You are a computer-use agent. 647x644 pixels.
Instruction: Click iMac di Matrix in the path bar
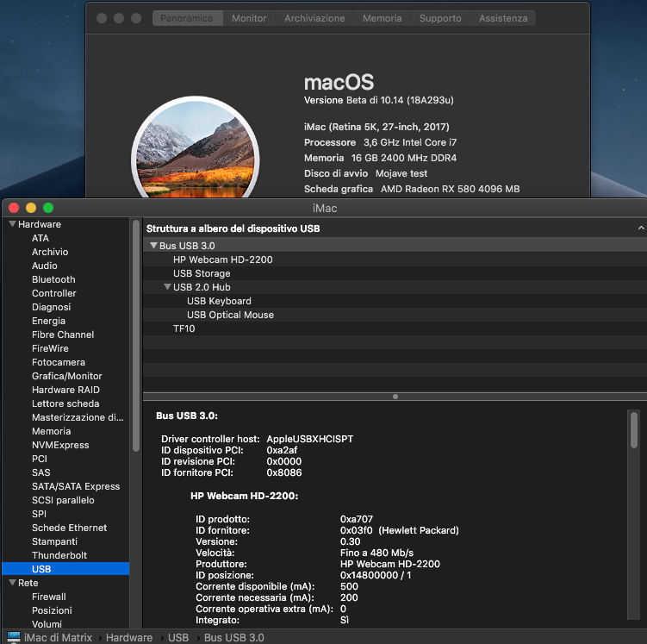click(58, 637)
